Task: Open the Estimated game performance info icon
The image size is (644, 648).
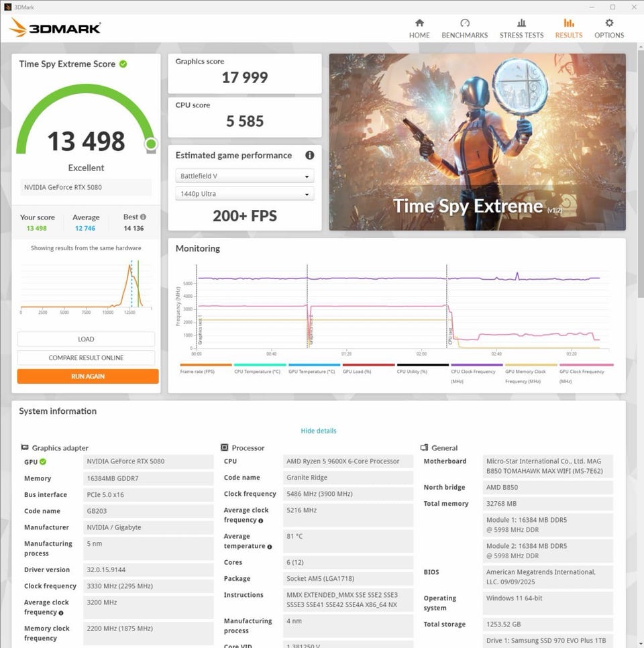Action: (x=310, y=155)
